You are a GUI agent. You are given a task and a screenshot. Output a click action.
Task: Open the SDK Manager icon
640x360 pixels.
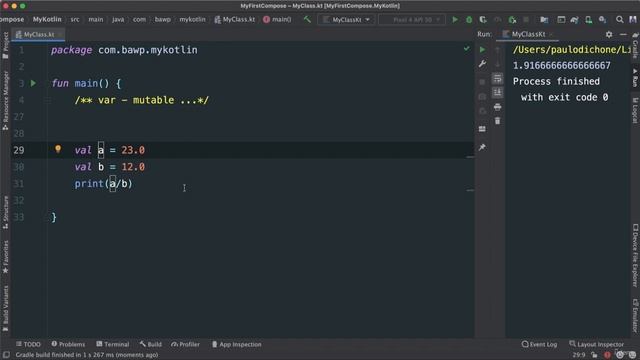(602, 20)
